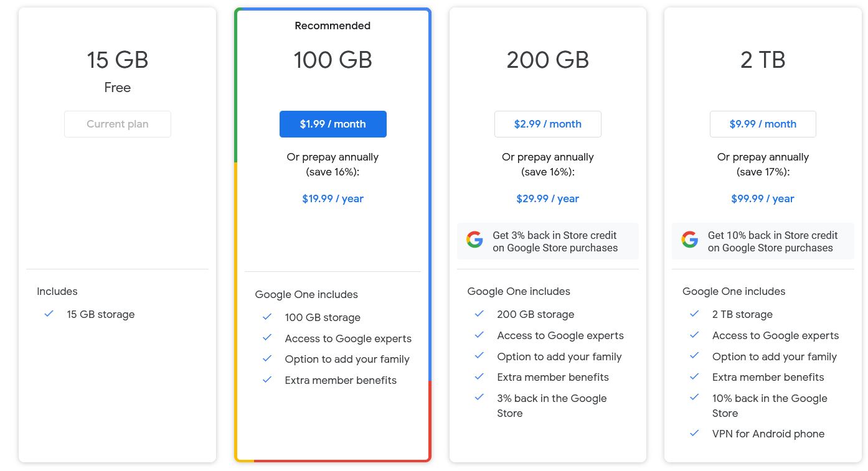
Task: Click the Current plan button
Action: pos(118,124)
